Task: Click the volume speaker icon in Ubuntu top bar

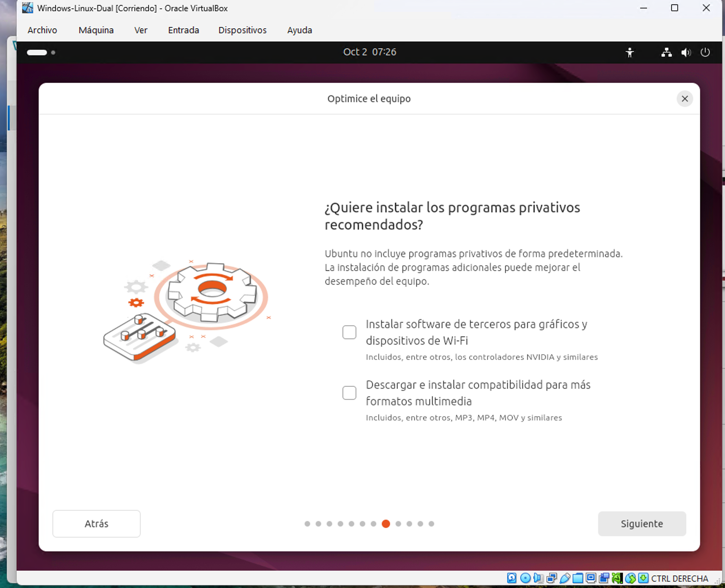Action: pos(686,52)
